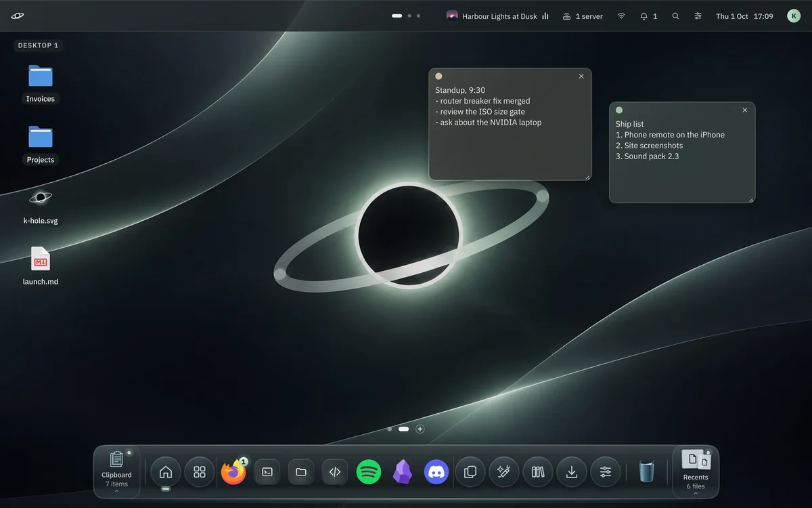Open the file manager folder icon in dock
The image size is (812, 508).
(301, 472)
